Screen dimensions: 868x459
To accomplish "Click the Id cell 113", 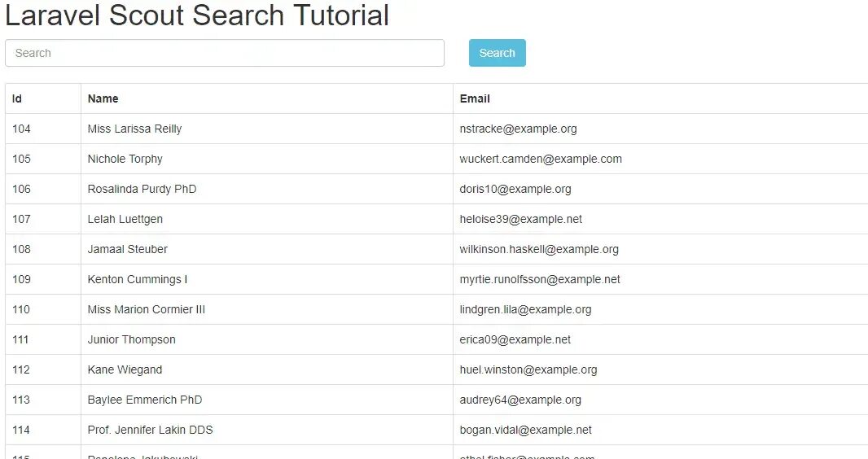I will pos(21,400).
